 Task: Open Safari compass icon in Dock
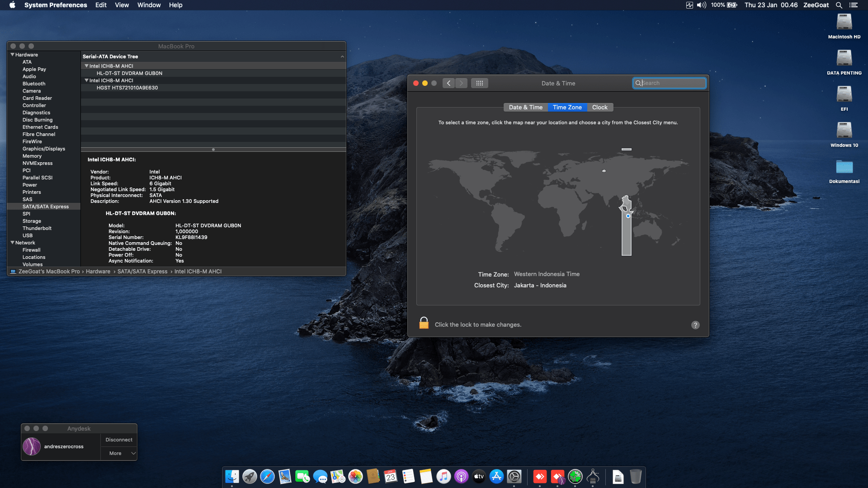click(x=267, y=476)
